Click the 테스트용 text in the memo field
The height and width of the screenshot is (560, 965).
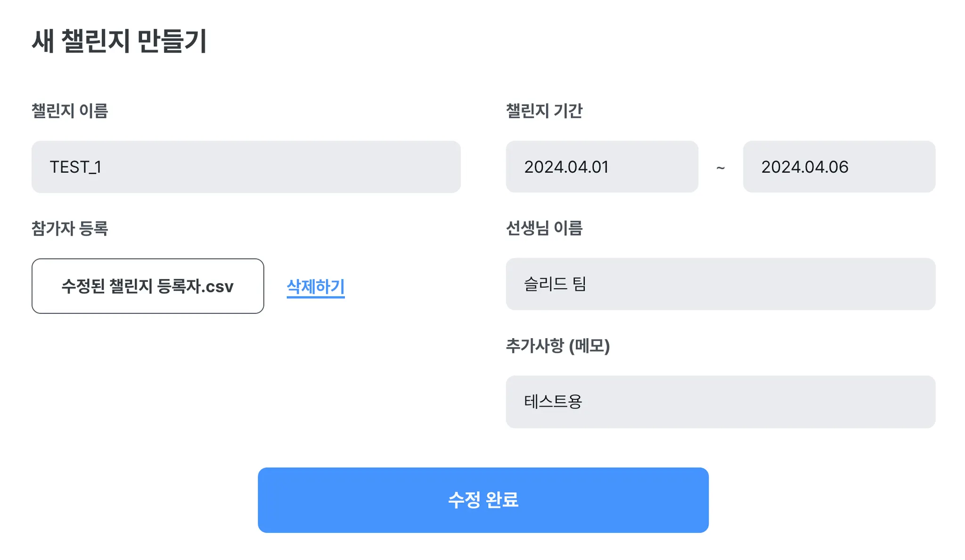[553, 402]
